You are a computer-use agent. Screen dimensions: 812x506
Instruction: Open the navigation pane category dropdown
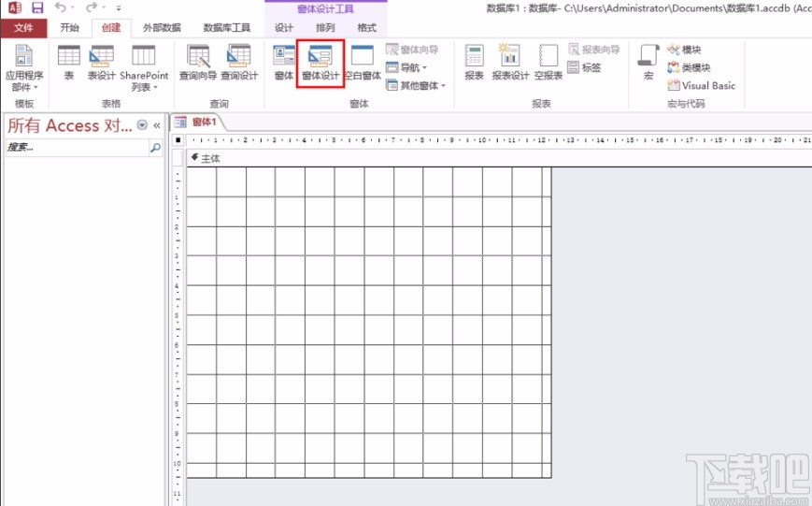[x=142, y=125]
